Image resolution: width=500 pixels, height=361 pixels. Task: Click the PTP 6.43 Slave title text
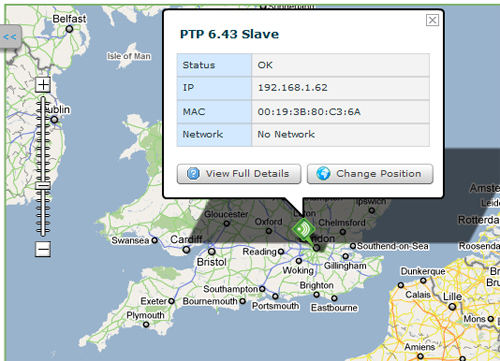click(x=229, y=34)
